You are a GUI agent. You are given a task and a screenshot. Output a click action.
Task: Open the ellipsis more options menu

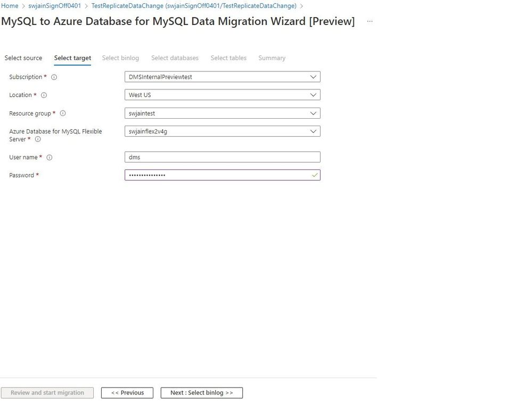click(370, 21)
